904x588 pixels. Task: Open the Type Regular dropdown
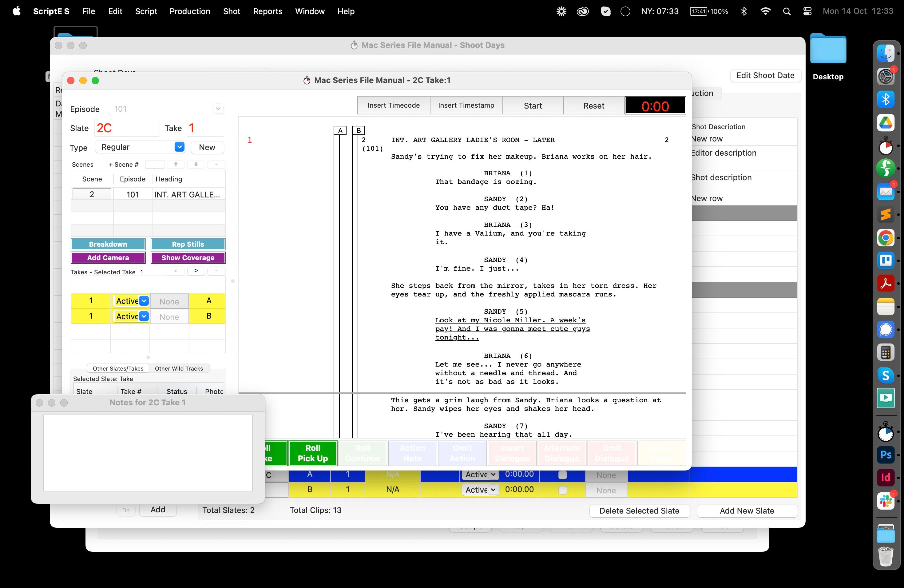pos(140,147)
